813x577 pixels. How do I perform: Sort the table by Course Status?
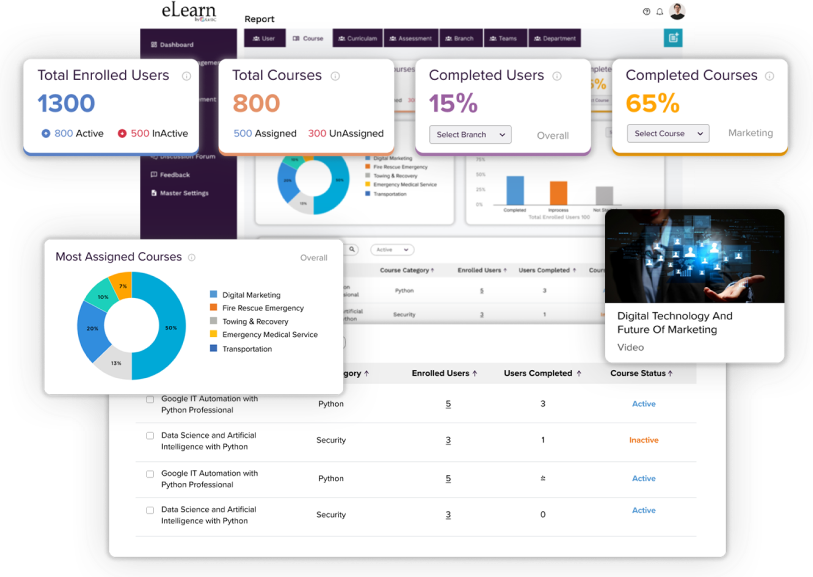[x=642, y=372]
